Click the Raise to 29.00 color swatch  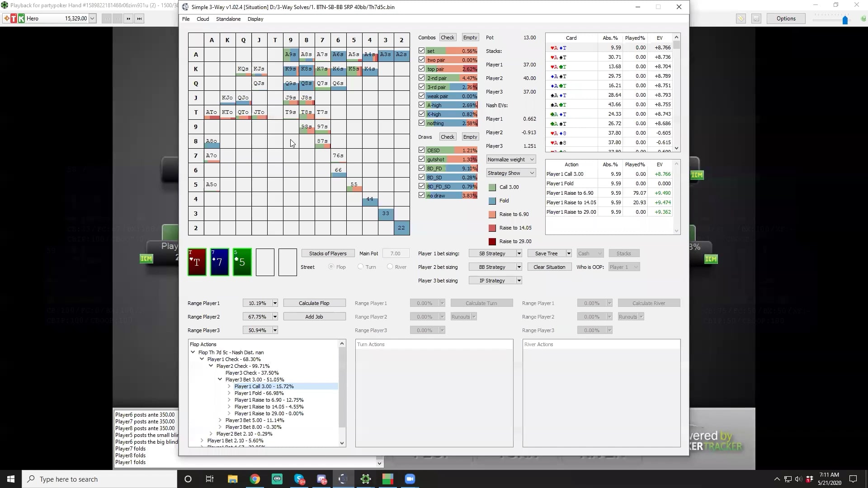point(492,241)
